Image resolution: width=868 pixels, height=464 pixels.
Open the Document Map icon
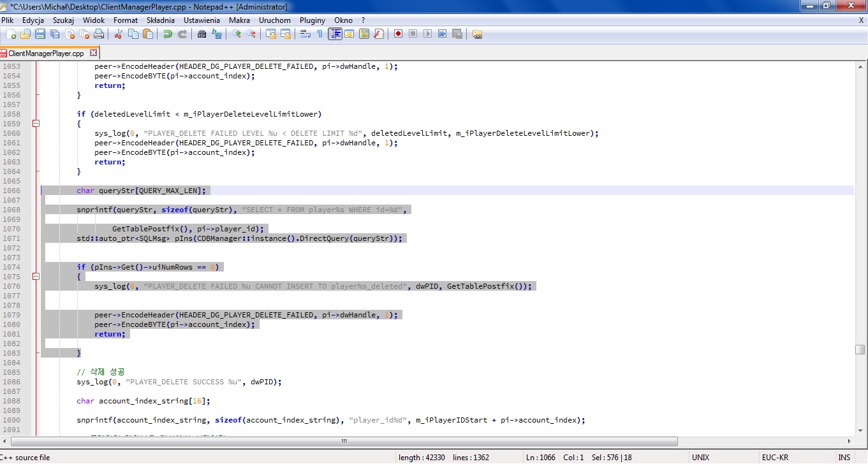coord(364,34)
